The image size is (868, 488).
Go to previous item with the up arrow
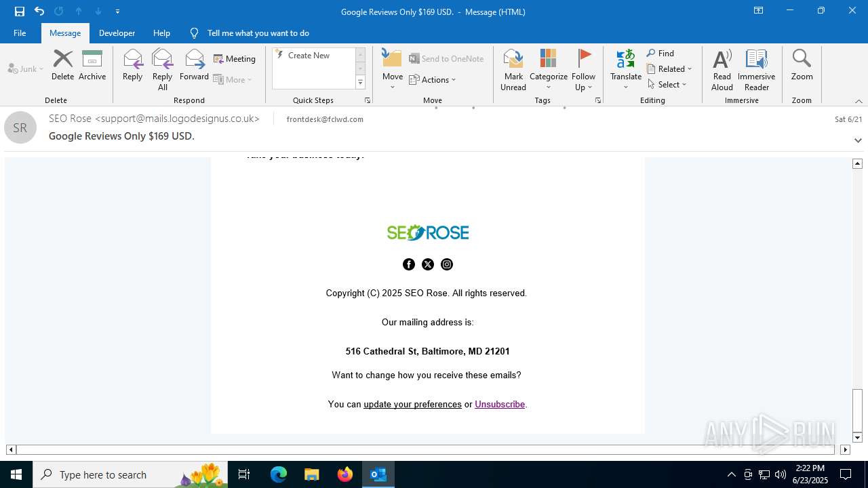point(79,12)
